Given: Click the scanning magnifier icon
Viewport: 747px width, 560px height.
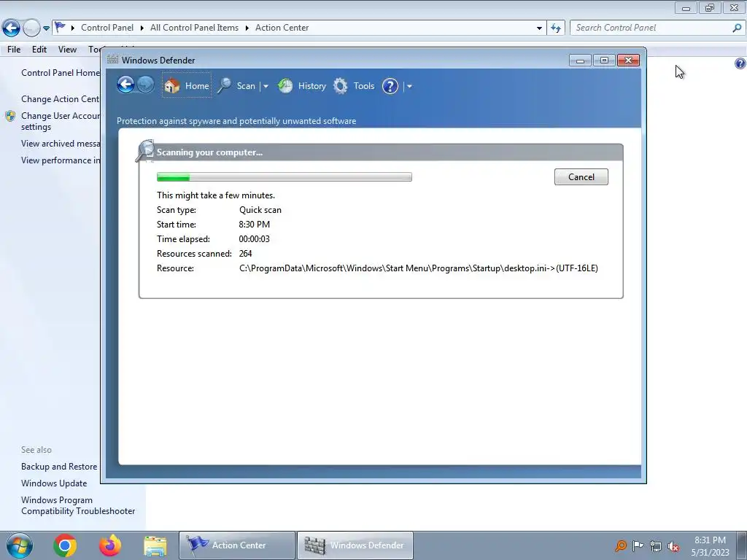Looking at the screenshot, I should coord(145,150).
